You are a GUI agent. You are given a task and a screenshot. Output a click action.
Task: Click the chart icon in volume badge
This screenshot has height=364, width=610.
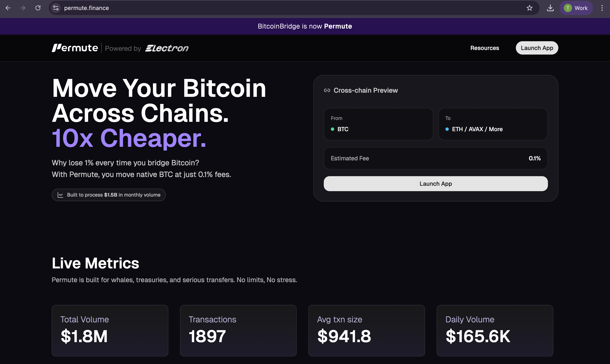(x=60, y=195)
